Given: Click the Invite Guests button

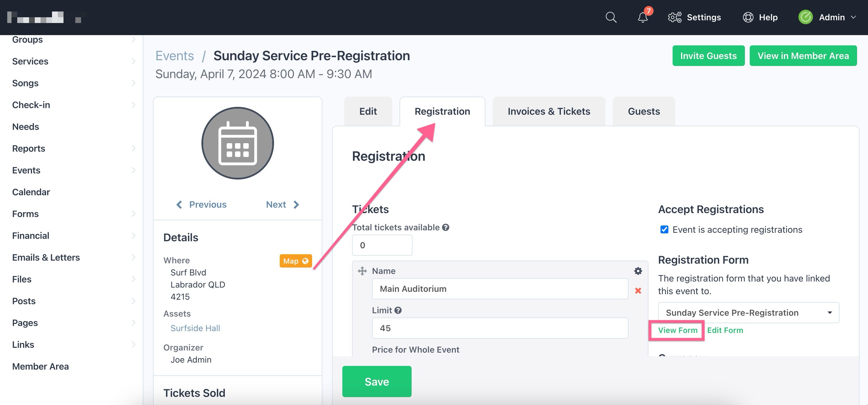Looking at the screenshot, I should click(708, 56).
